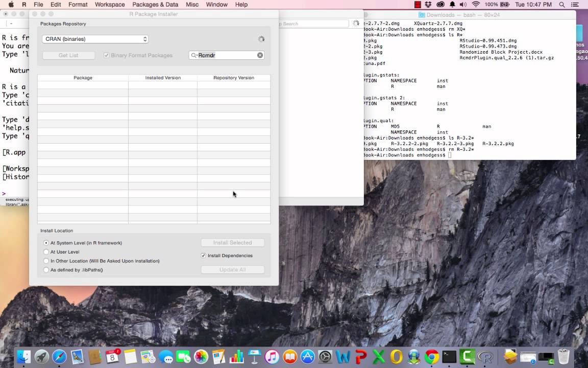Launch Microsoft Word from the dock
This screenshot has height=368, width=588.
point(343,357)
